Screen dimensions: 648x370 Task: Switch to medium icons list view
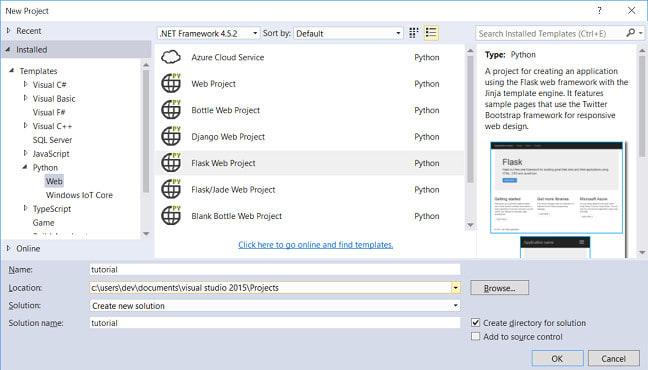point(431,33)
